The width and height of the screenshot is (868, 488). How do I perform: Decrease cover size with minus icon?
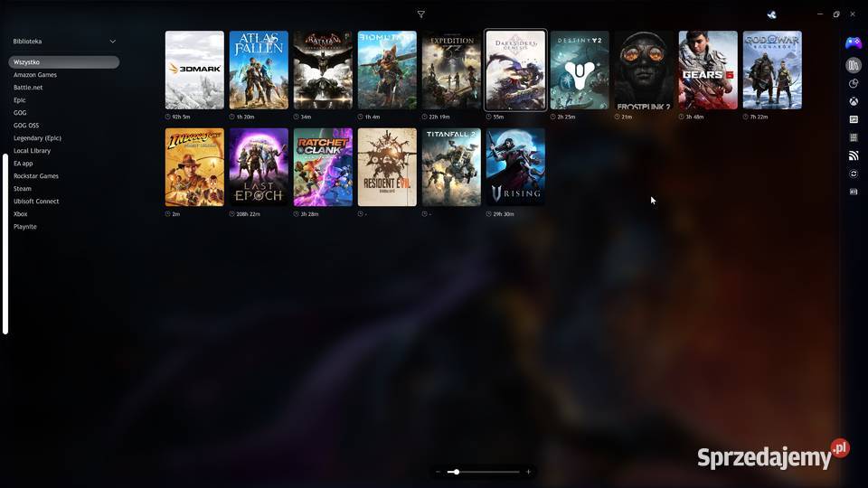pos(438,472)
